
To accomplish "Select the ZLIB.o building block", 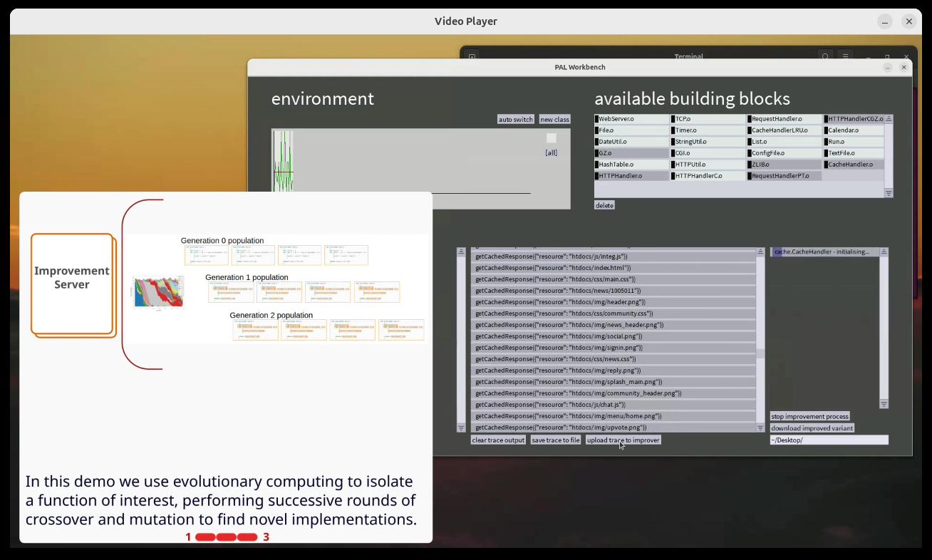I will click(x=784, y=165).
